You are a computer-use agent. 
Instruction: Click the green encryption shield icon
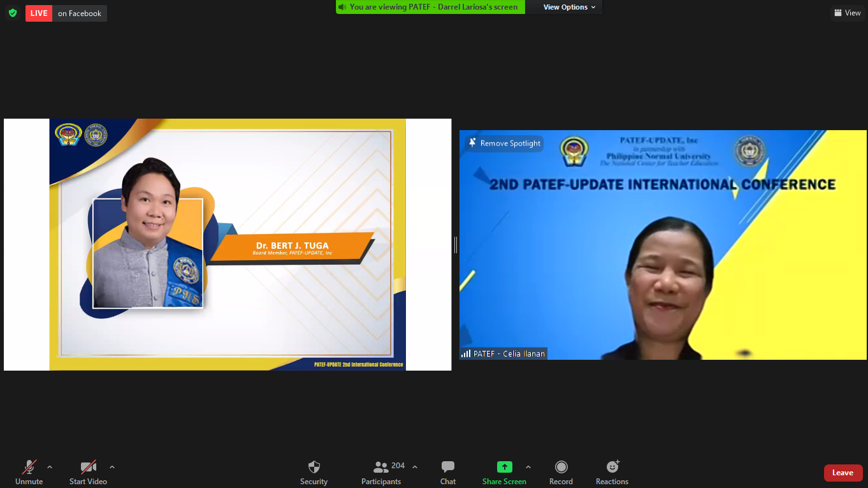[x=13, y=13]
